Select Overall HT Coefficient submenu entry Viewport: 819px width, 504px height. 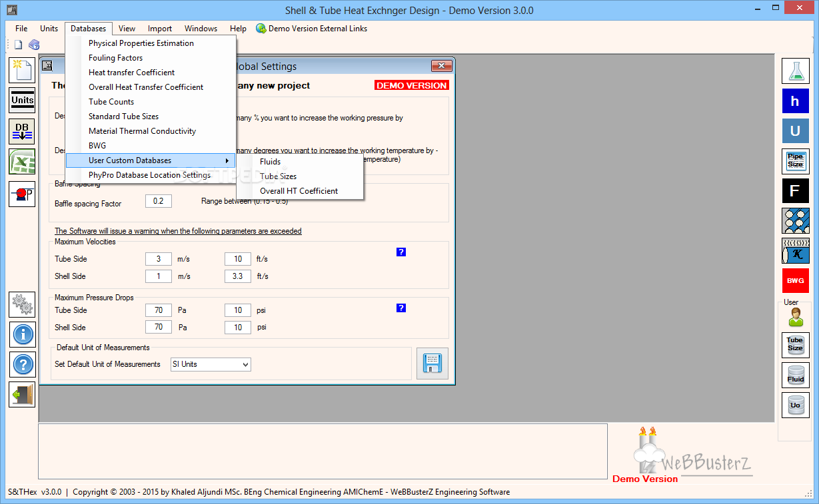click(x=300, y=191)
